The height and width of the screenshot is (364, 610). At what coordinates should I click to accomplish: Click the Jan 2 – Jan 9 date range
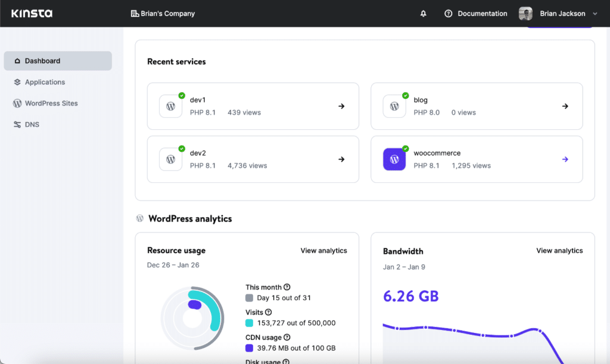click(404, 267)
